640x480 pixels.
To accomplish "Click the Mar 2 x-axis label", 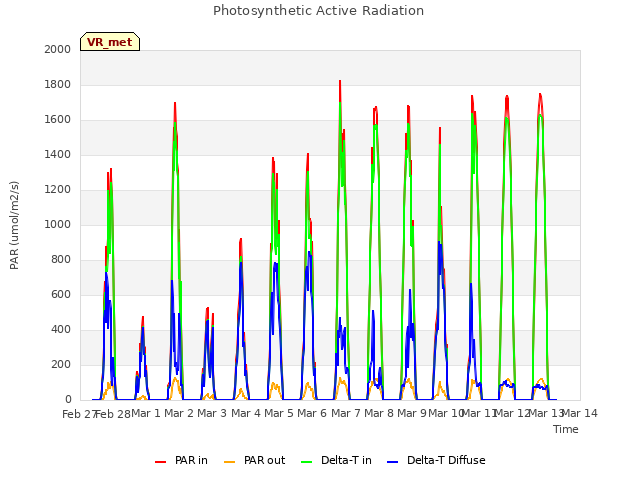I will click(x=179, y=413).
